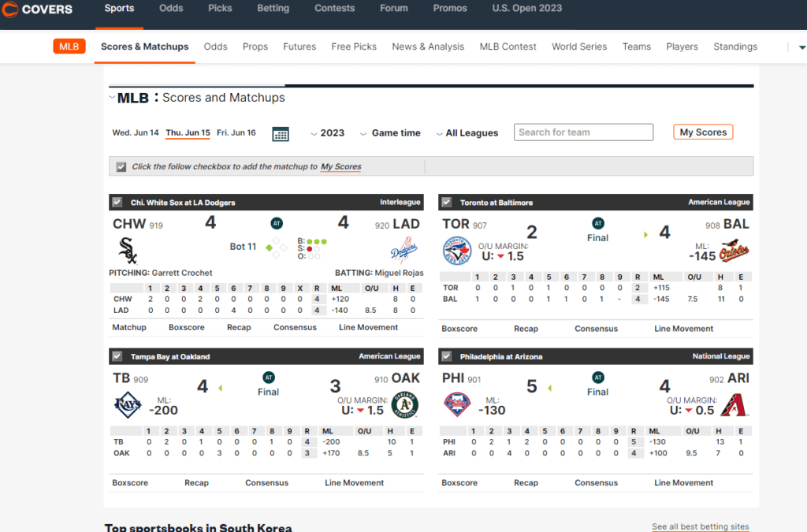Viewport: 807px width, 532px height.
Task: Open the Promos top menu
Action: click(x=450, y=8)
